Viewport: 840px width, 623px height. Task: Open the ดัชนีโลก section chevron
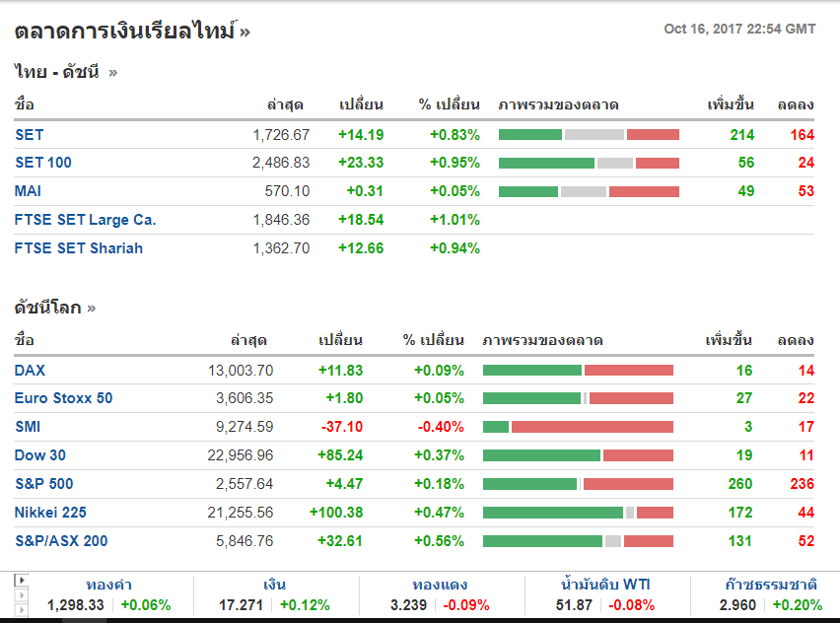point(92,309)
